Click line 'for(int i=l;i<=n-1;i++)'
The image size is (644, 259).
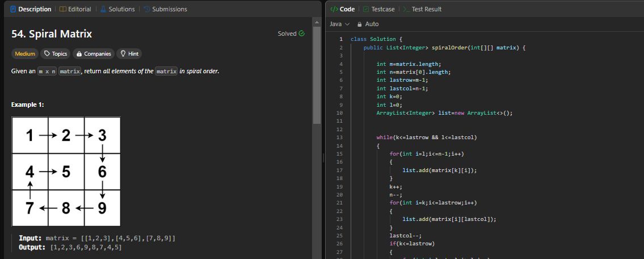[427, 154]
